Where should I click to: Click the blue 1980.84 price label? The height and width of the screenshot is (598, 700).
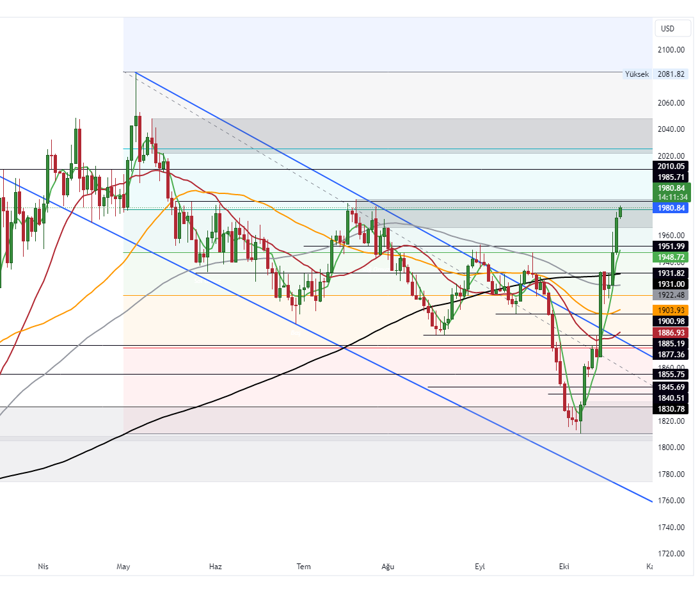click(x=671, y=208)
